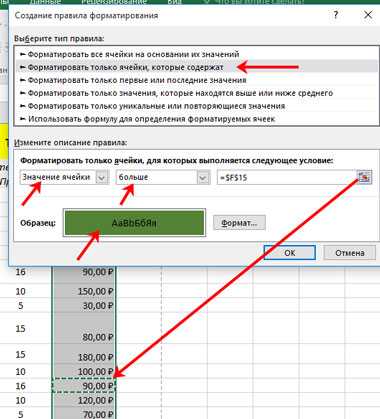The width and height of the screenshot is (380, 419).
Task: Click the help question mark icon
Action: [x=336, y=15]
